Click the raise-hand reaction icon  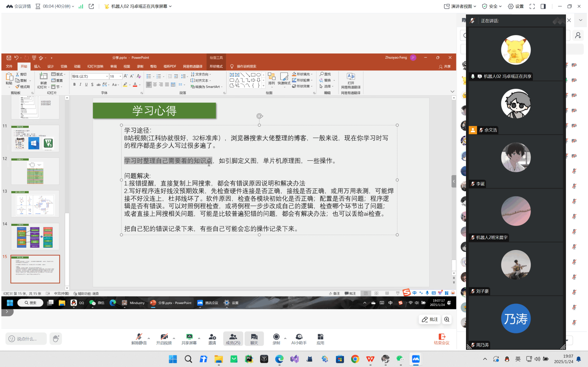[56, 339]
